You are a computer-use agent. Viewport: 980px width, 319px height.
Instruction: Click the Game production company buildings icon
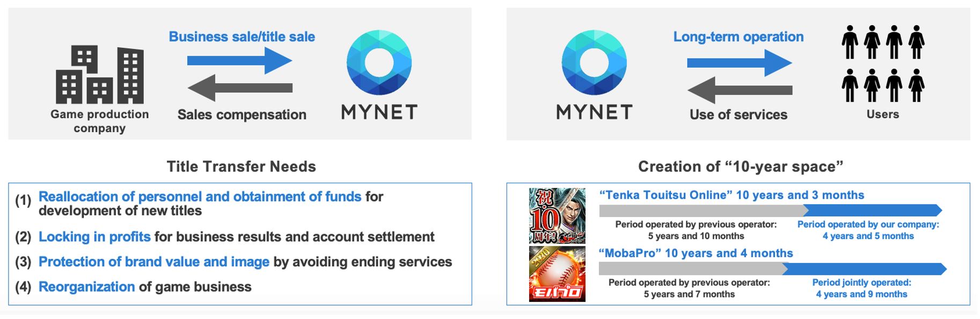point(100,75)
